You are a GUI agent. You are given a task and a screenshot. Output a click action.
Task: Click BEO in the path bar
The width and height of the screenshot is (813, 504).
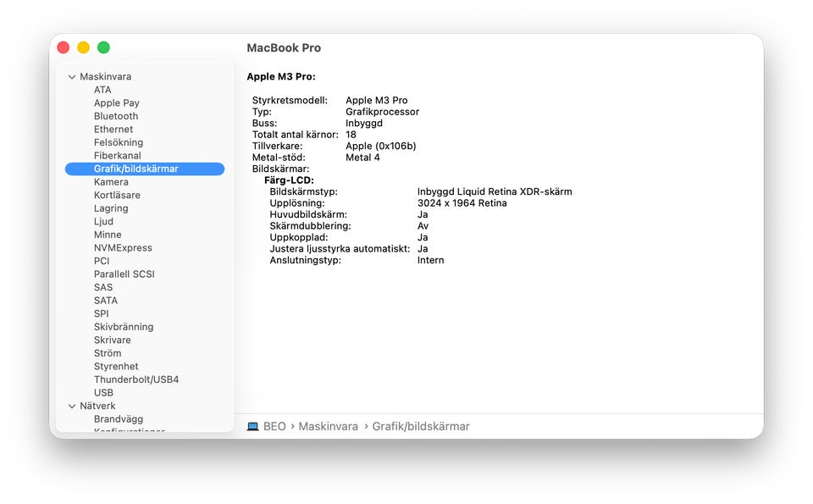(274, 426)
